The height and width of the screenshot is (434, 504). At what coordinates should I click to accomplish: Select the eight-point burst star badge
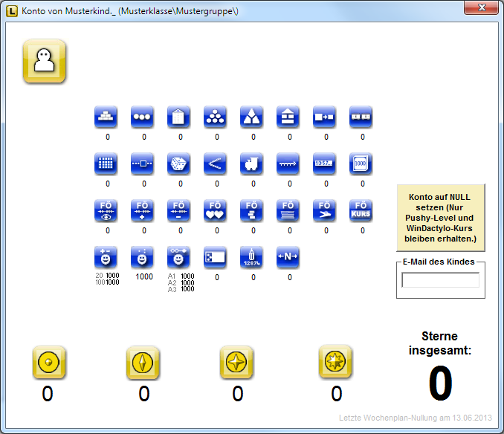336,362
